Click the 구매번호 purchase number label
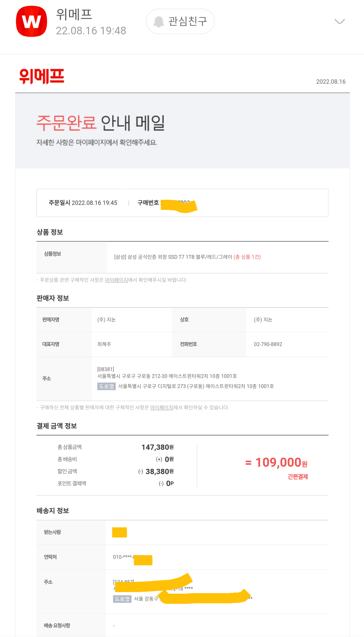364x637 pixels. pyautogui.click(x=148, y=203)
